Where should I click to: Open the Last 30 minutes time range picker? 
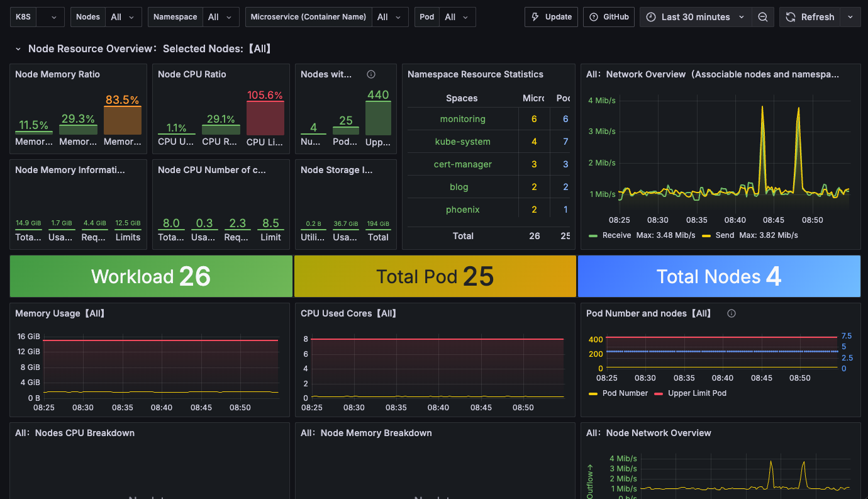(x=695, y=17)
